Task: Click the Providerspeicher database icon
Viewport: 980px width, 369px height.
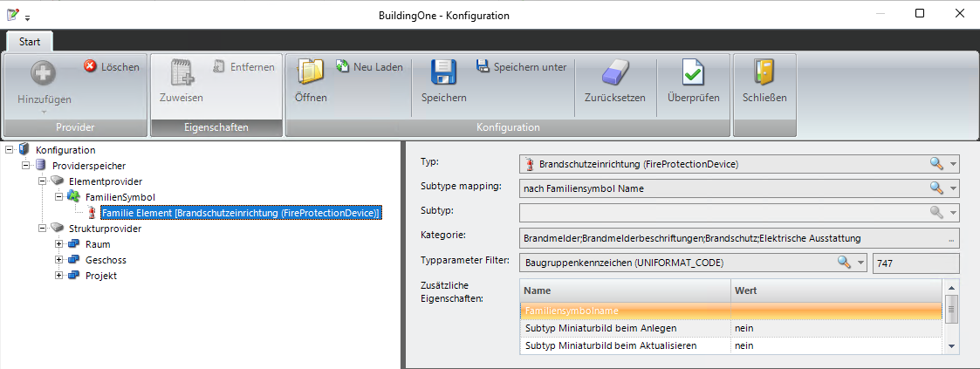Action: pyautogui.click(x=41, y=166)
